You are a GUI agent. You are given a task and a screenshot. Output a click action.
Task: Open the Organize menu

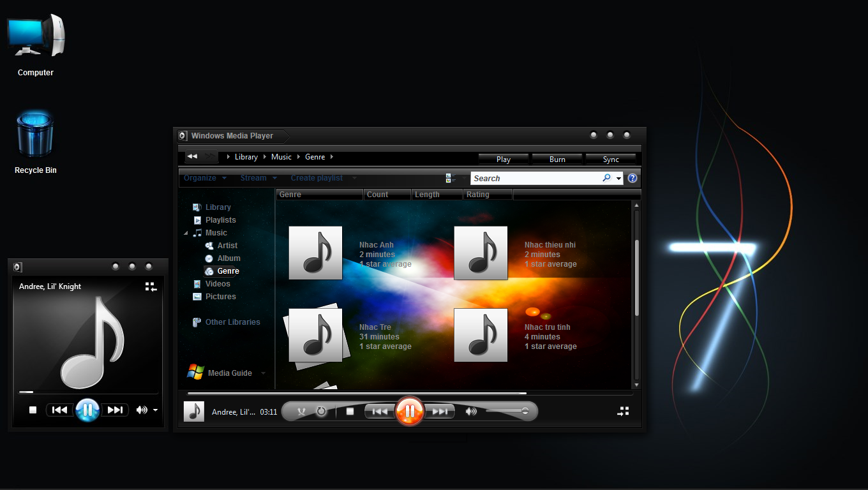click(205, 178)
